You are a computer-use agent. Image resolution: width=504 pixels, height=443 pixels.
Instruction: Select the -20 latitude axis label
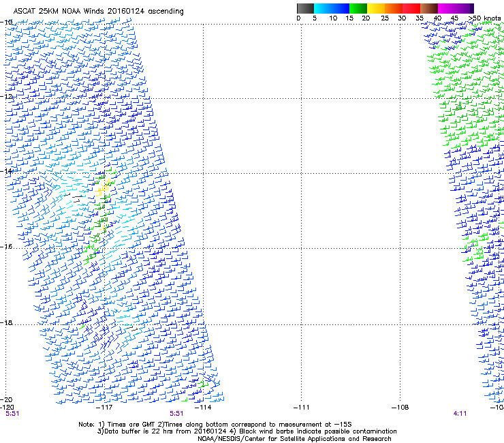click(x=6, y=399)
